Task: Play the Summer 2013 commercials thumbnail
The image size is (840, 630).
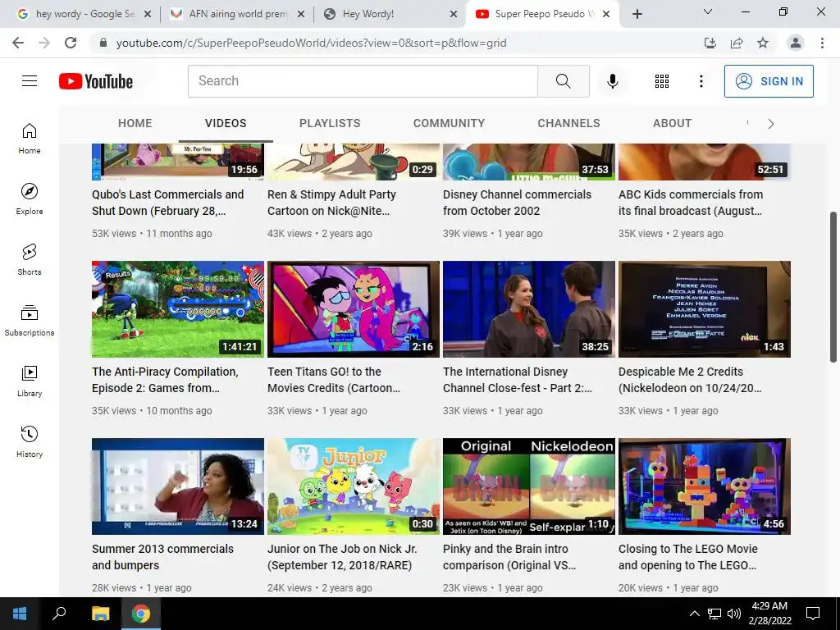Action: (178, 486)
